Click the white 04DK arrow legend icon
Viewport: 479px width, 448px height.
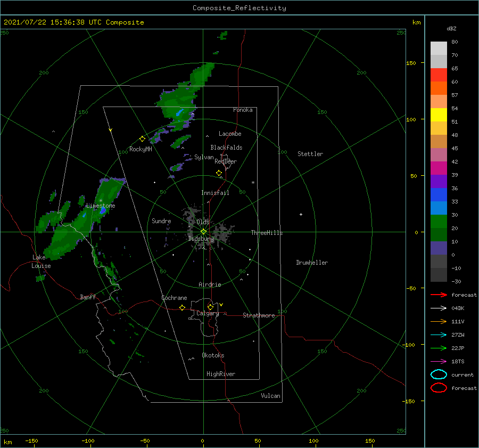click(x=439, y=308)
